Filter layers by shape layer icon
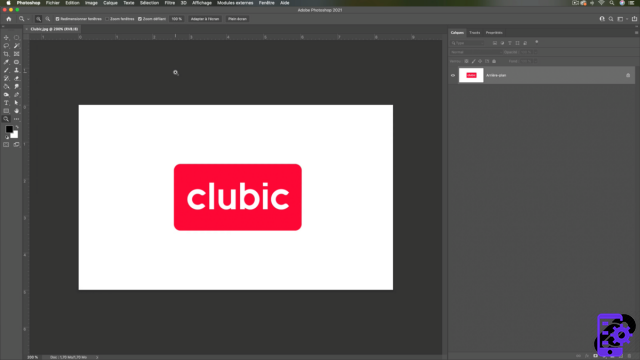Screen dimensions: 640x360 tap(518, 43)
